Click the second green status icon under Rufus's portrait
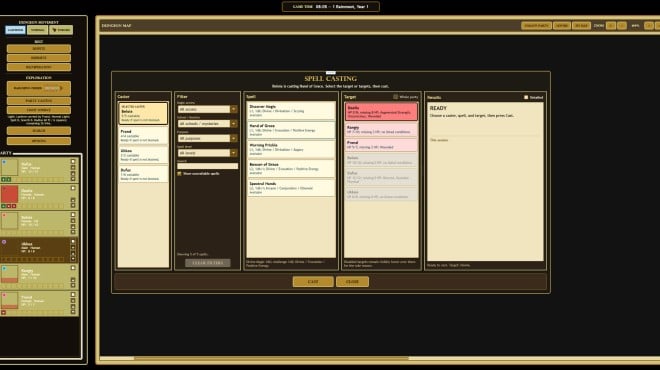This screenshot has width=660, height=370. (x=8, y=179)
